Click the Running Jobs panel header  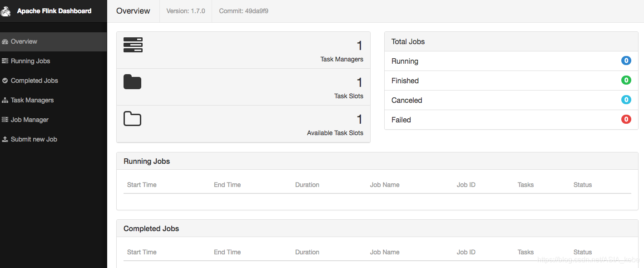tap(377, 161)
